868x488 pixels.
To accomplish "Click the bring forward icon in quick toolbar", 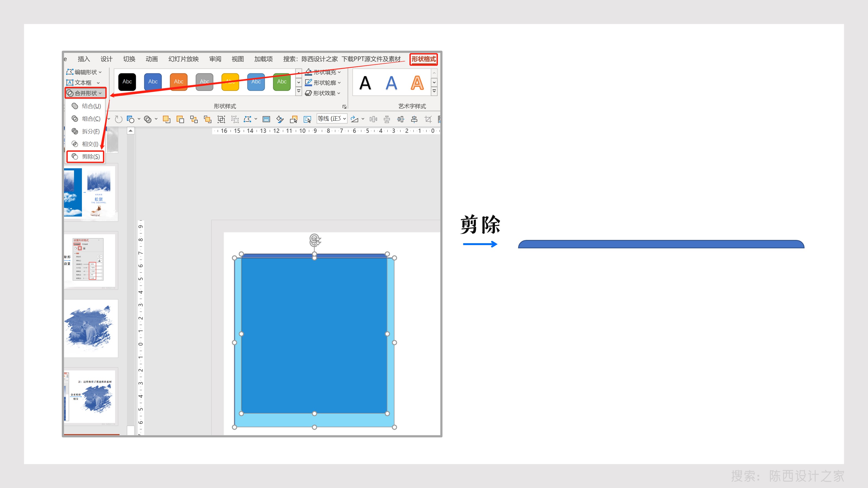I will pyautogui.click(x=167, y=119).
